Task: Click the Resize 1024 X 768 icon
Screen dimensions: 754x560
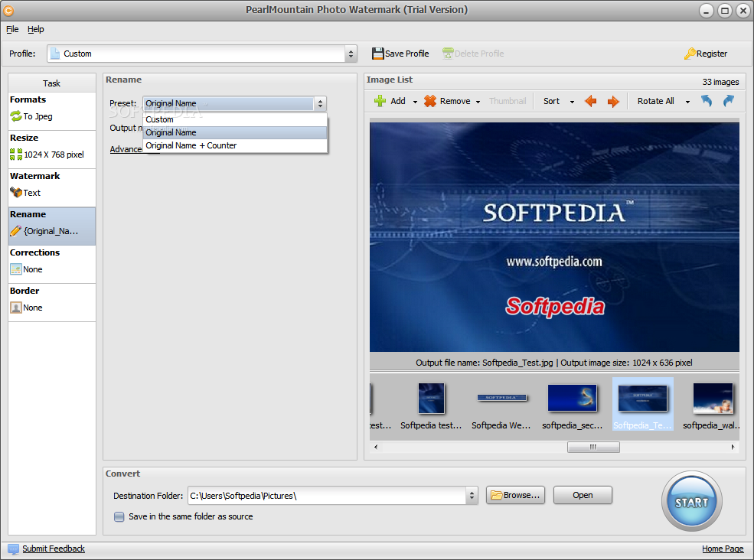Action: coord(16,155)
